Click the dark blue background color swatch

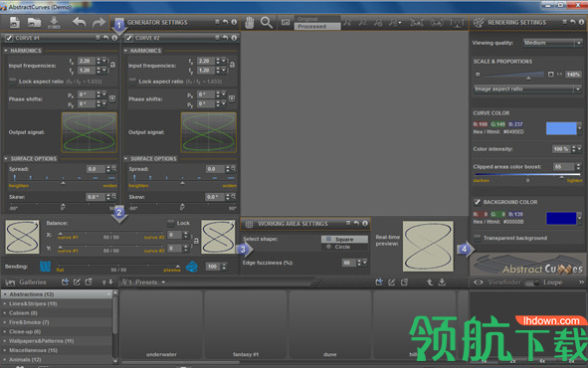[561, 218]
